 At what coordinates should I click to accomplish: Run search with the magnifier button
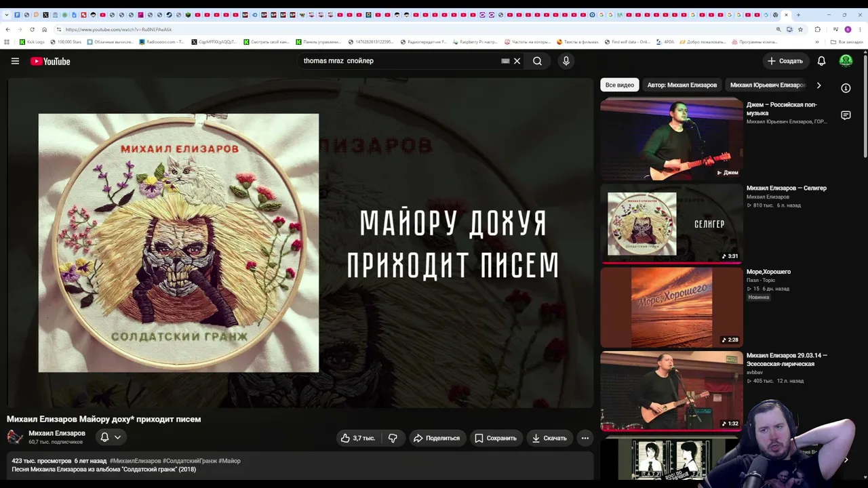(x=537, y=61)
